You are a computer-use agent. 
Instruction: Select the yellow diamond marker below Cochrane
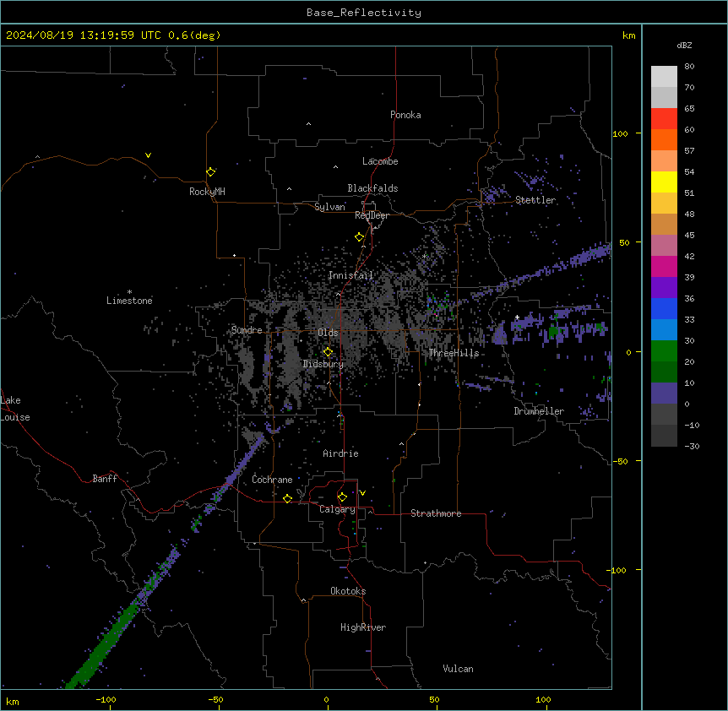pos(287,499)
